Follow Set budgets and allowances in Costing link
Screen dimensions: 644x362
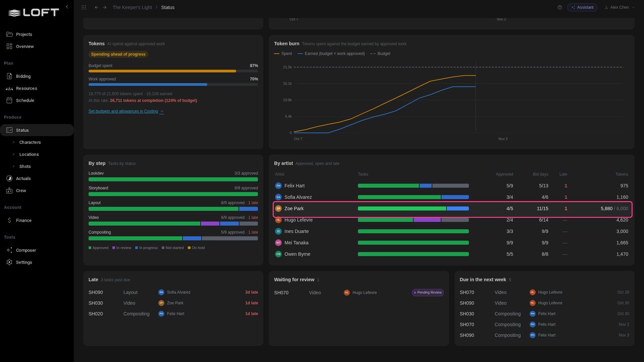[126, 111]
